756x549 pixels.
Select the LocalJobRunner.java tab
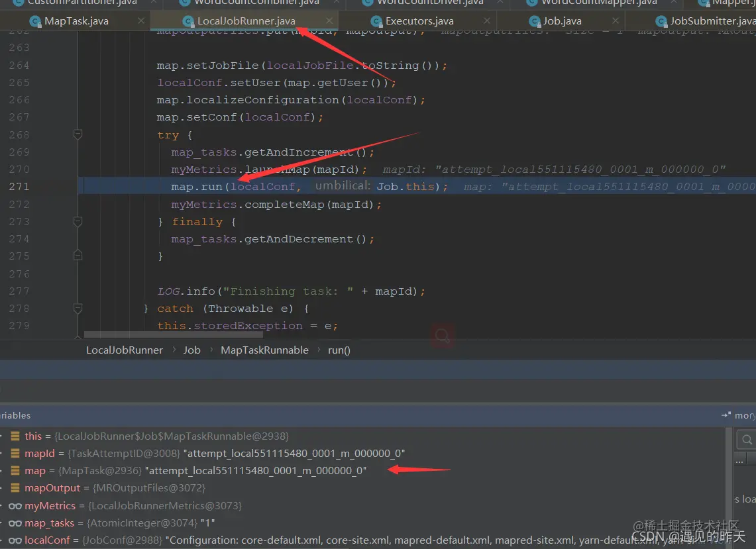[246, 21]
